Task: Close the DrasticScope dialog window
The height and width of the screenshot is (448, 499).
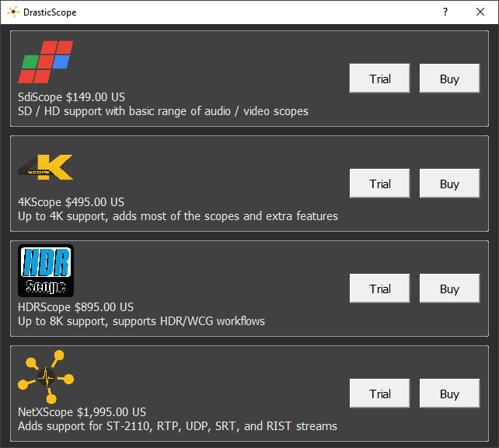Action: (480, 12)
